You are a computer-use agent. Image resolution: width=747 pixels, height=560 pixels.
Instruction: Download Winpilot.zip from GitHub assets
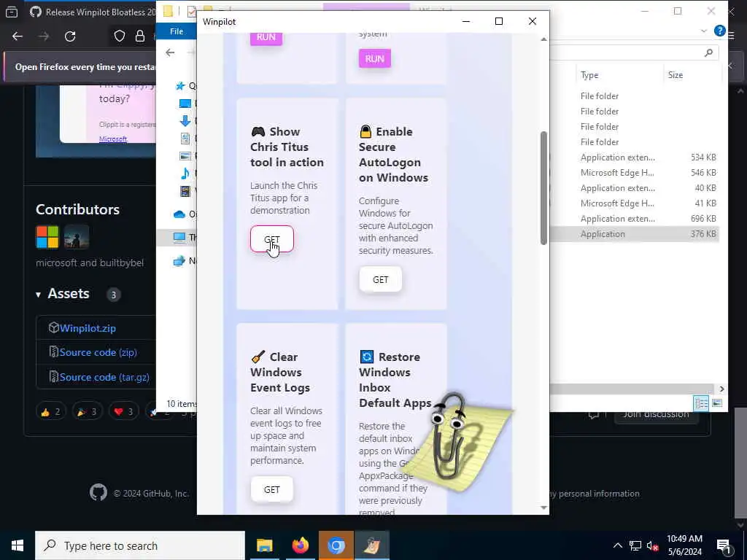click(88, 328)
